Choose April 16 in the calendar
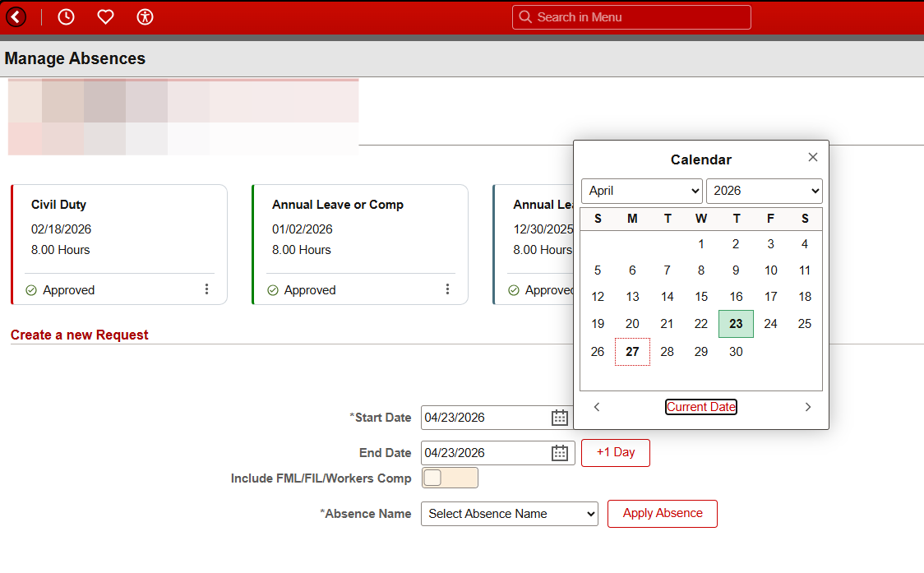The width and height of the screenshot is (924, 573). (736, 297)
